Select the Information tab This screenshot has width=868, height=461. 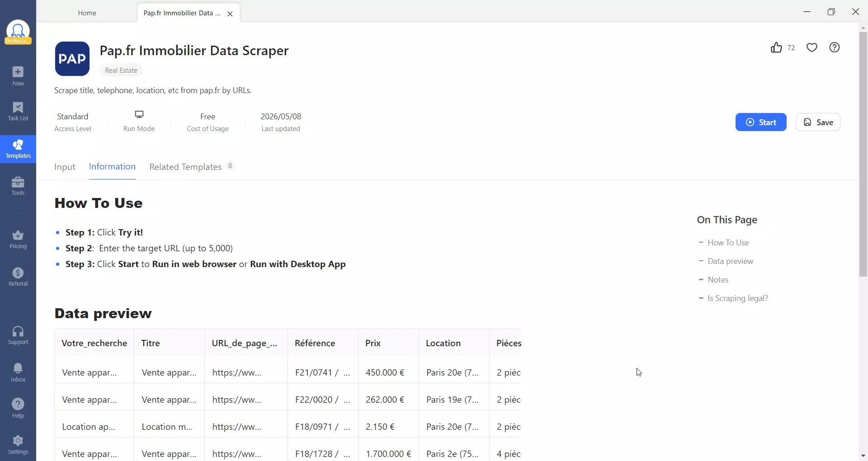click(112, 167)
